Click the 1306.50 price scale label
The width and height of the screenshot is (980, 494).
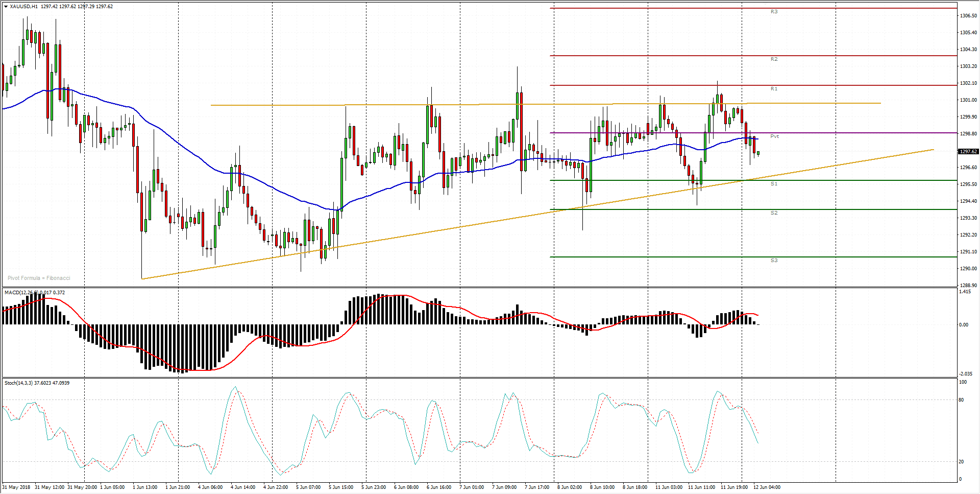tap(968, 16)
